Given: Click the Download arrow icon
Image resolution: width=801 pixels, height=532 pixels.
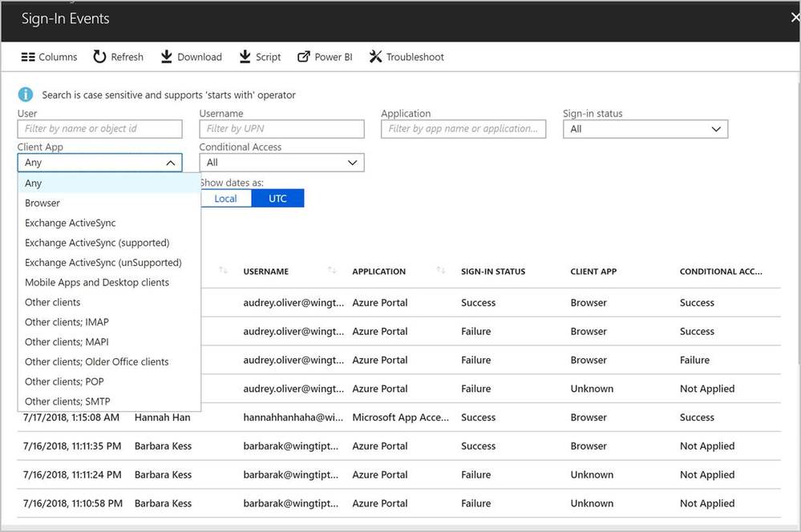Looking at the screenshot, I should click(167, 57).
